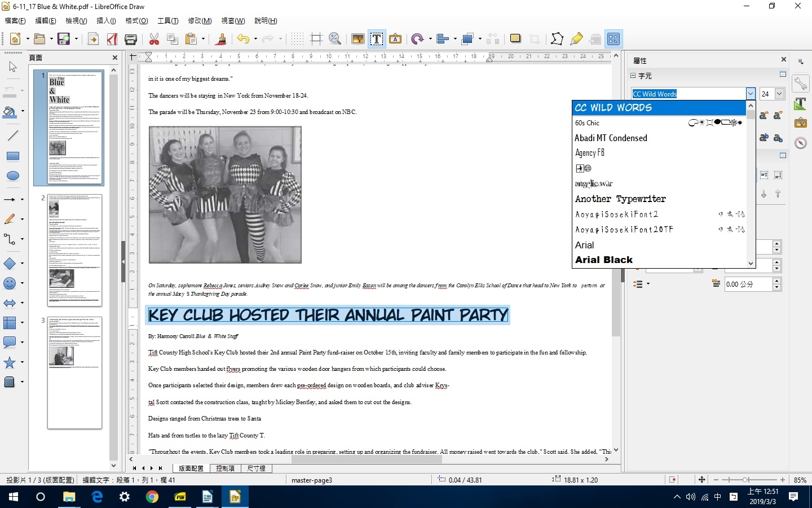Select the Callouts speech bubble tool
Screen dimensions: 812x508
pyautogui.click(x=10, y=342)
